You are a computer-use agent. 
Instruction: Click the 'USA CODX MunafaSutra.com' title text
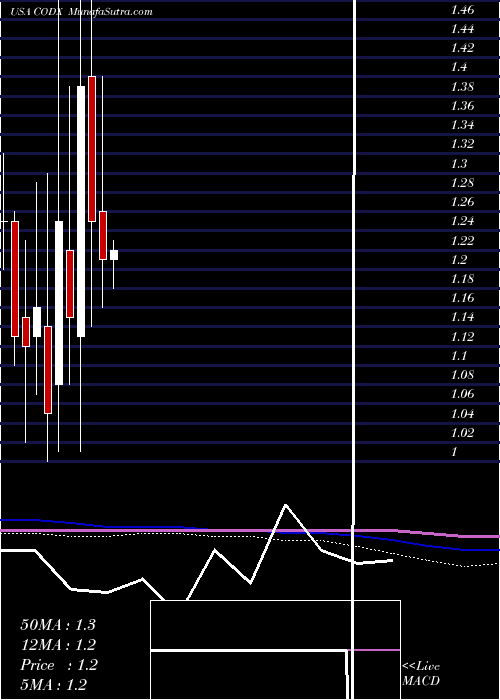click(x=81, y=11)
